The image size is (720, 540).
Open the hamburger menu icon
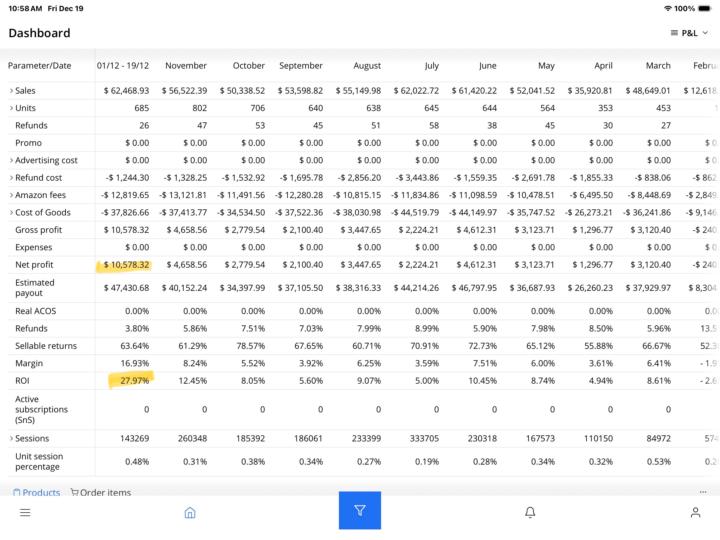click(25, 512)
